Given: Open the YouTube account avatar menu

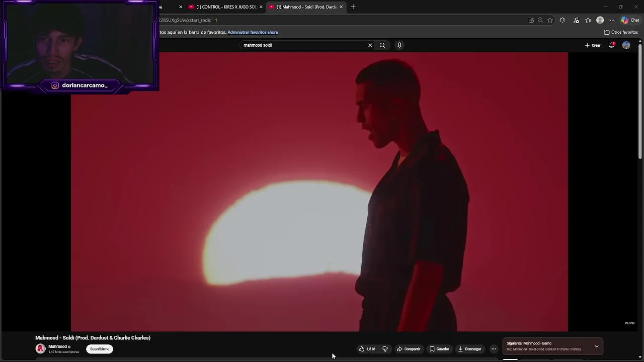Looking at the screenshot, I should click(x=626, y=45).
